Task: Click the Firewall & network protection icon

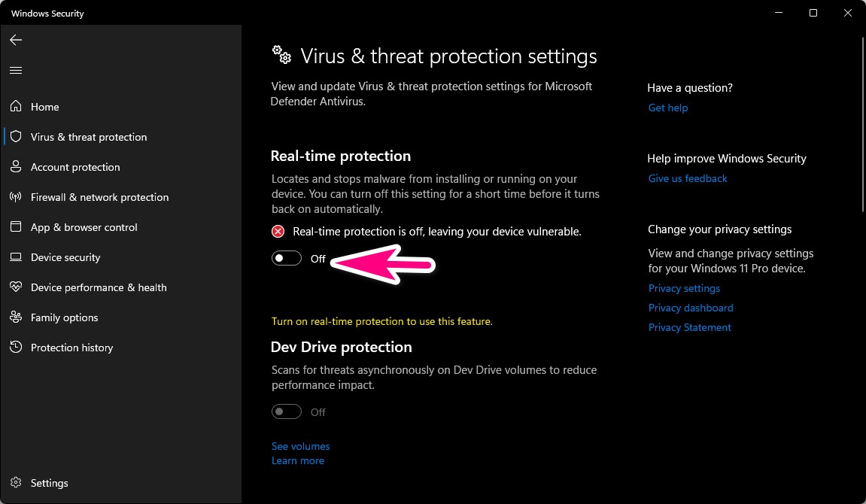Action: click(16, 197)
